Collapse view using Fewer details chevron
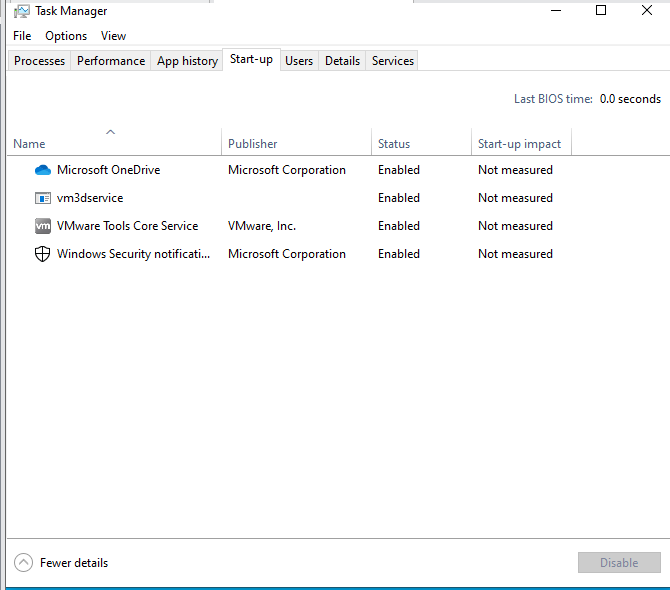 24,563
